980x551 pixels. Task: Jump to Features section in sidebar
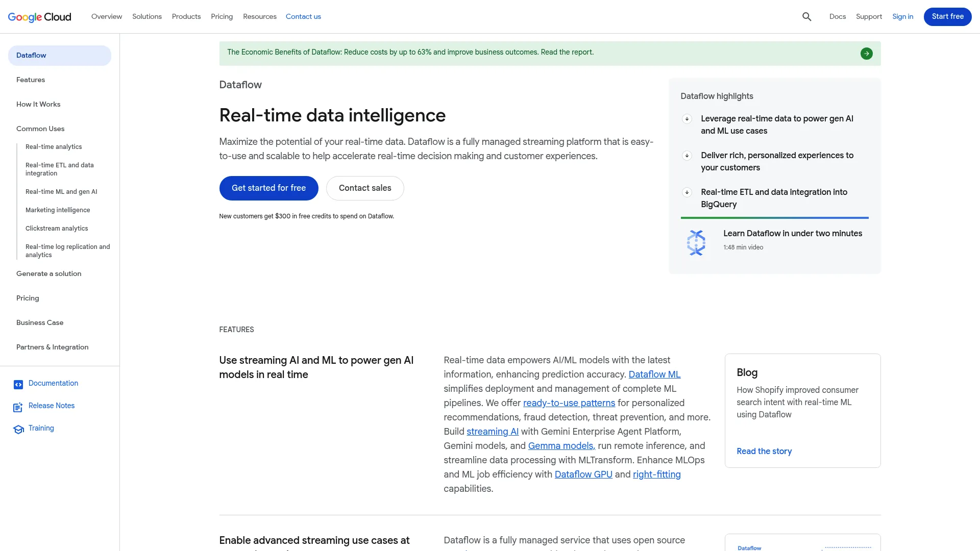(31, 80)
